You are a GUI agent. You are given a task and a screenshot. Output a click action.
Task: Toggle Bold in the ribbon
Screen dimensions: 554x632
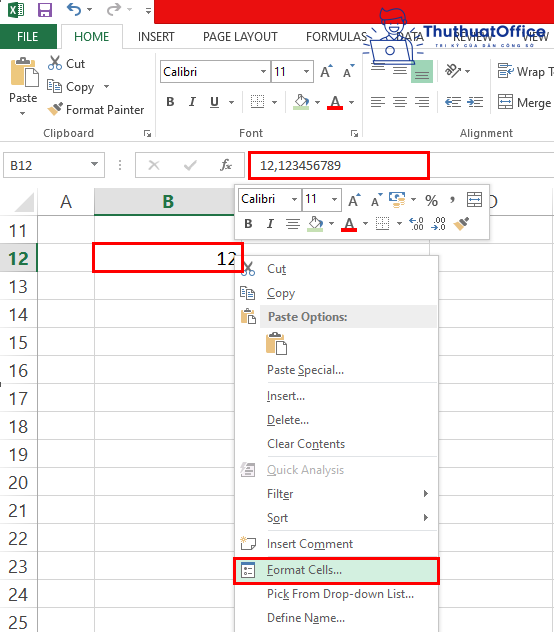170,102
